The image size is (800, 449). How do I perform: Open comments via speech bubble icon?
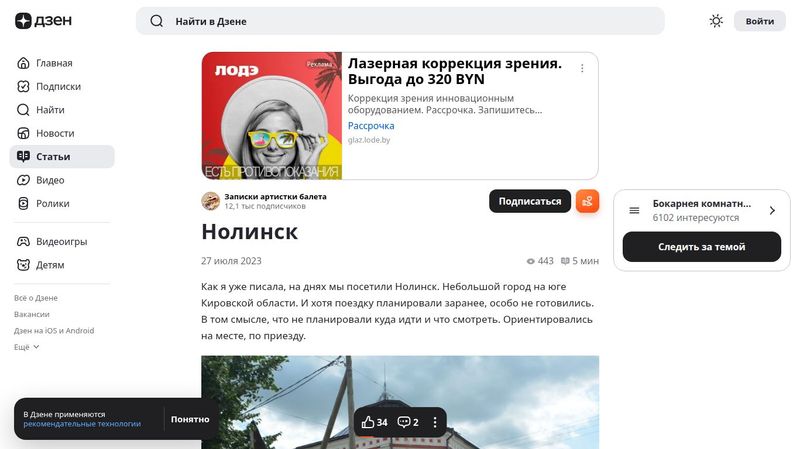coord(404,422)
